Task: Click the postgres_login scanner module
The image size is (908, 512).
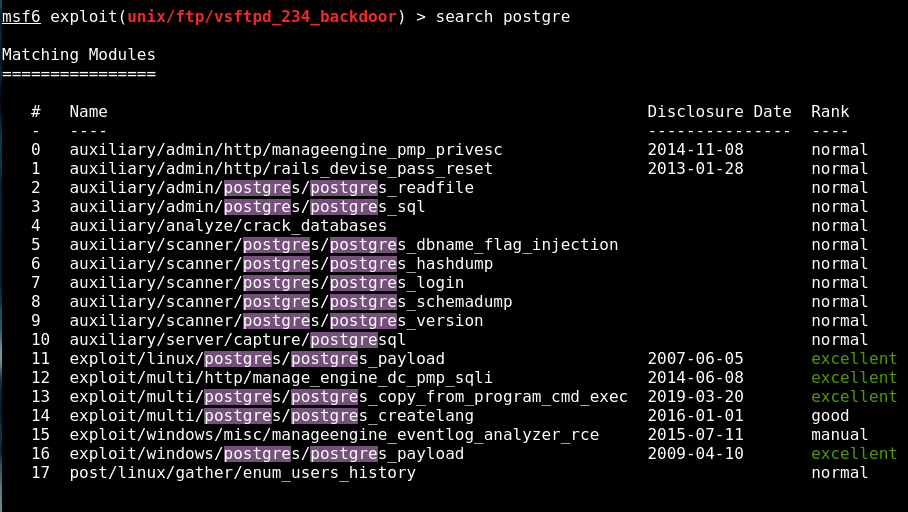Action: 266,283
